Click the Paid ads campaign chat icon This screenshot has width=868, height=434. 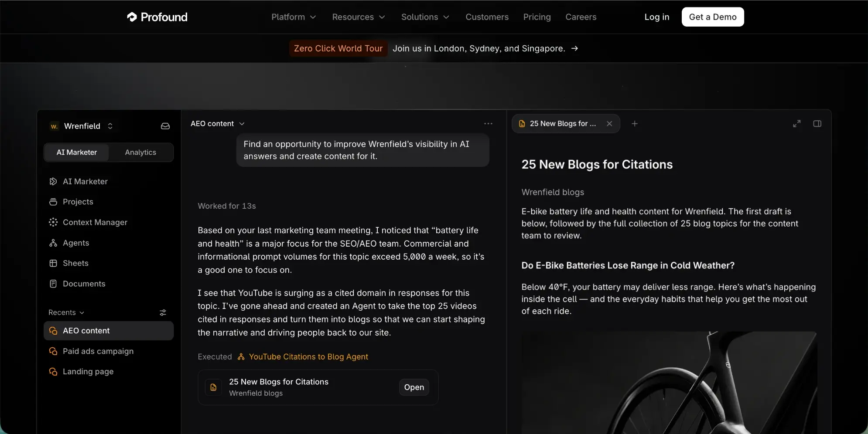click(53, 351)
